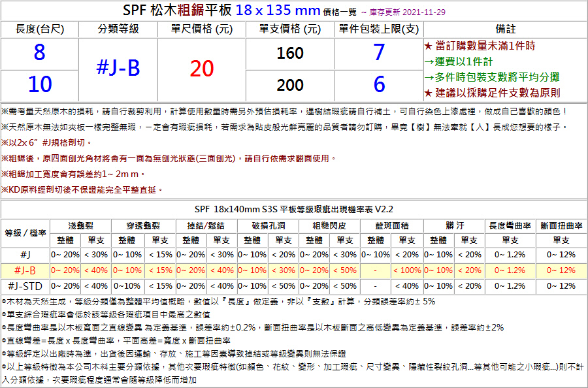
Task: Select the note '★ 當訂購數量未滿1件時'
Action: click(x=480, y=46)
